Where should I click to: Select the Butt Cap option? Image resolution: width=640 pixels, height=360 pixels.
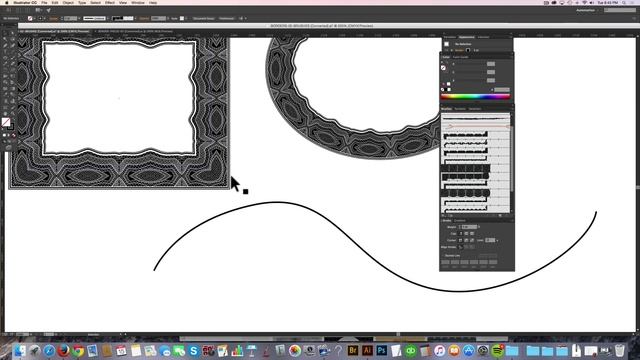(461, 234)
